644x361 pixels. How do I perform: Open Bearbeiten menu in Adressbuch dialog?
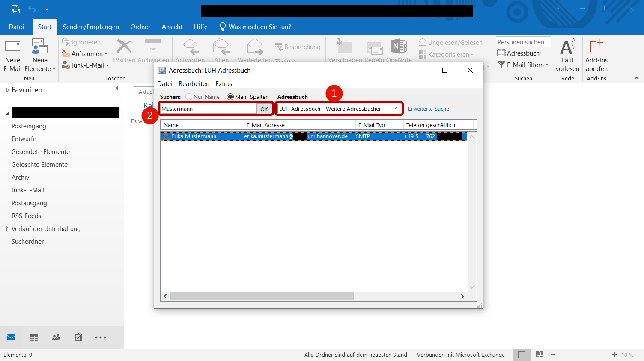194,84
